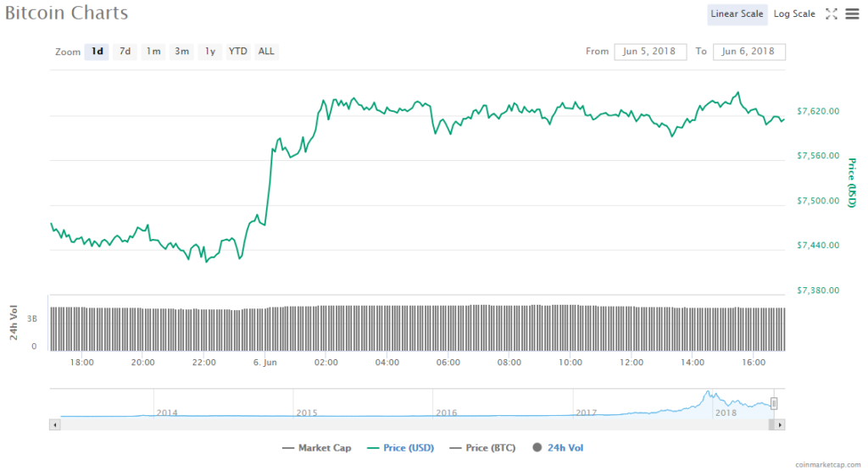Select the 7d zoom range
This screenshot has height=471, width=868.
(x=125, y=52)
